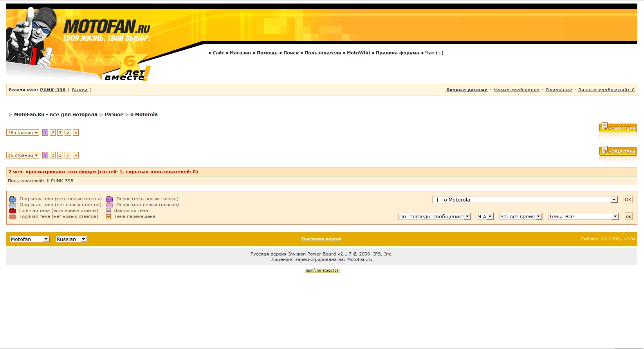Click ок next to Темы filter

coord(628,216)
